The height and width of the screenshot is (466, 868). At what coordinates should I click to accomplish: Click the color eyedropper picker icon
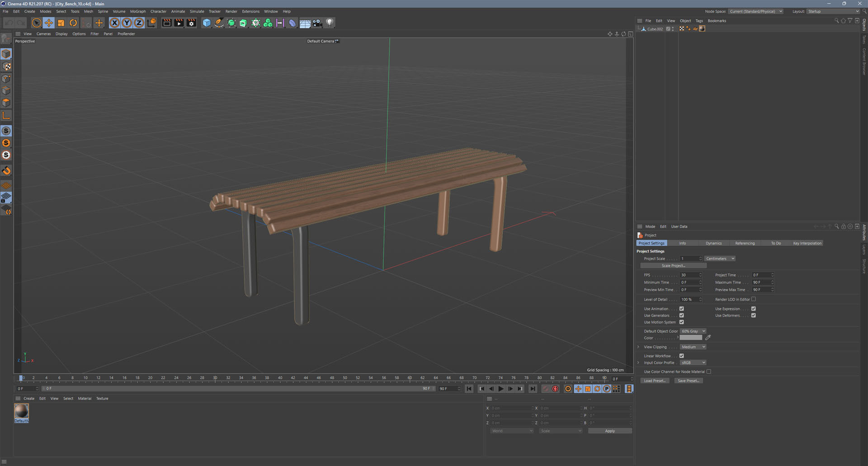pos(708,338)
